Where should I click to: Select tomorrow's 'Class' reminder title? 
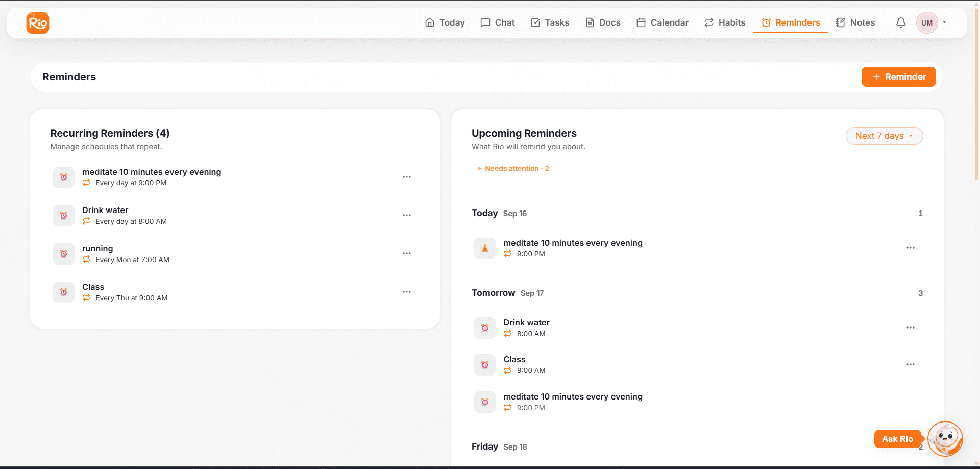514,359
